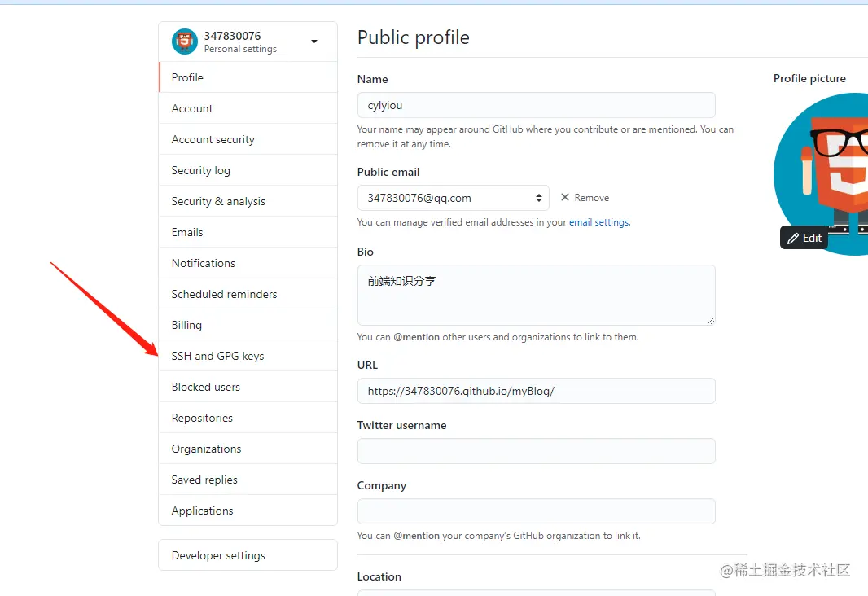Open Scheduled reminders settings

click(248, 295)
